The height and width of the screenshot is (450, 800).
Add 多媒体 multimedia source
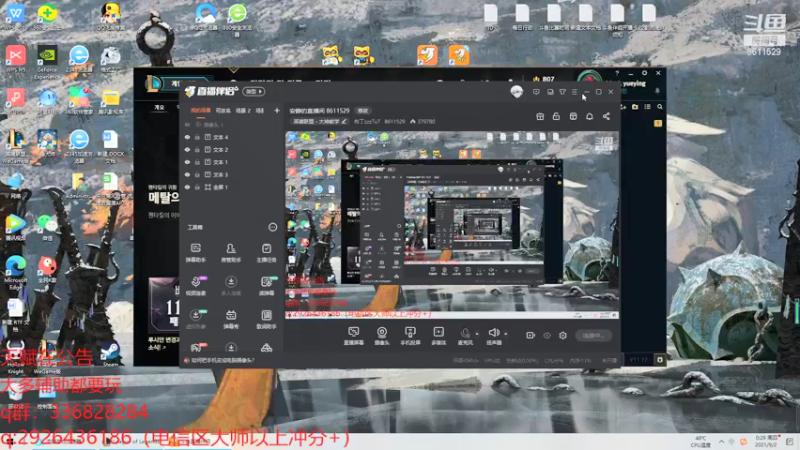[438, 336]
